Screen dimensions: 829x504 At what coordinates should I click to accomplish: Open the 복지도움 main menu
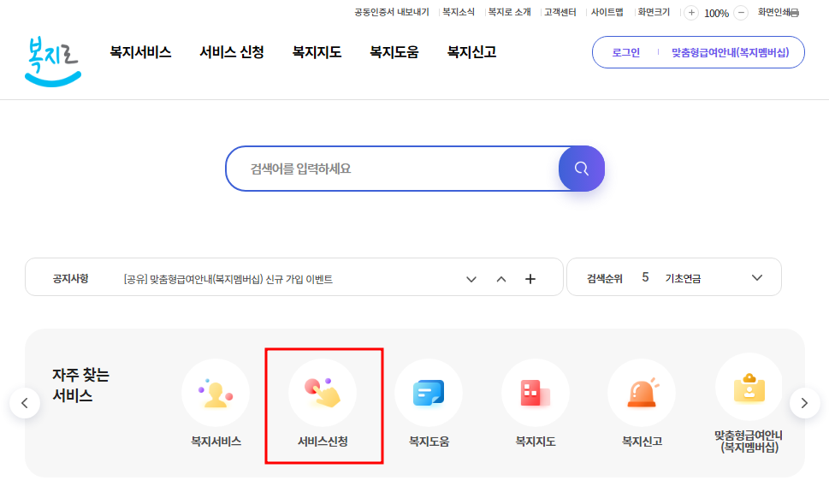[x=394, y=52]
